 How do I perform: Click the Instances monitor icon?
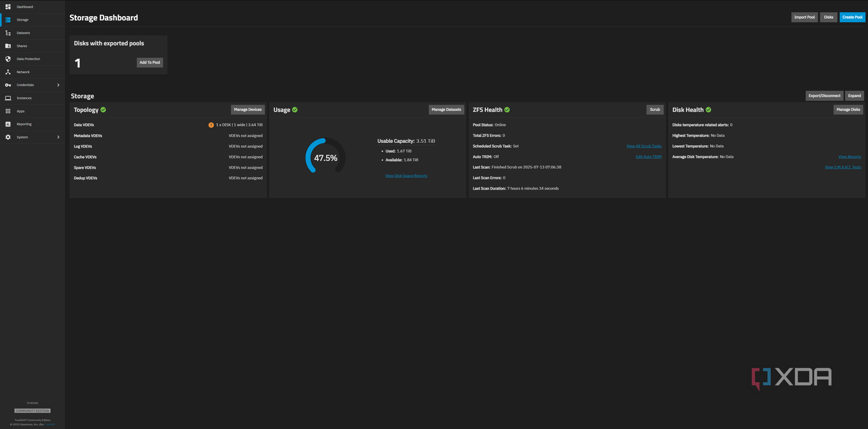click(8, 98)
